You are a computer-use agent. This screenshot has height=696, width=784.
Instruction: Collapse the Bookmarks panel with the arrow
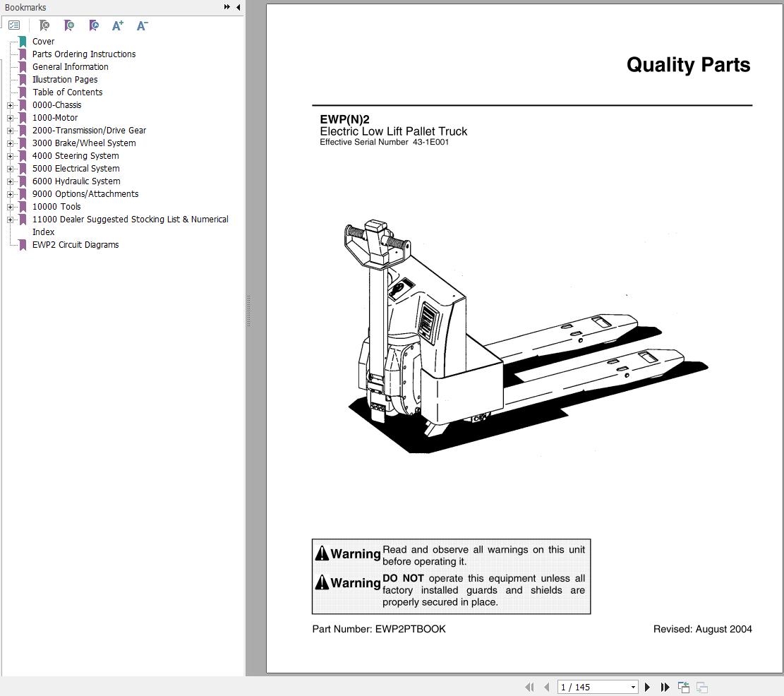click(x=238, y=7)
